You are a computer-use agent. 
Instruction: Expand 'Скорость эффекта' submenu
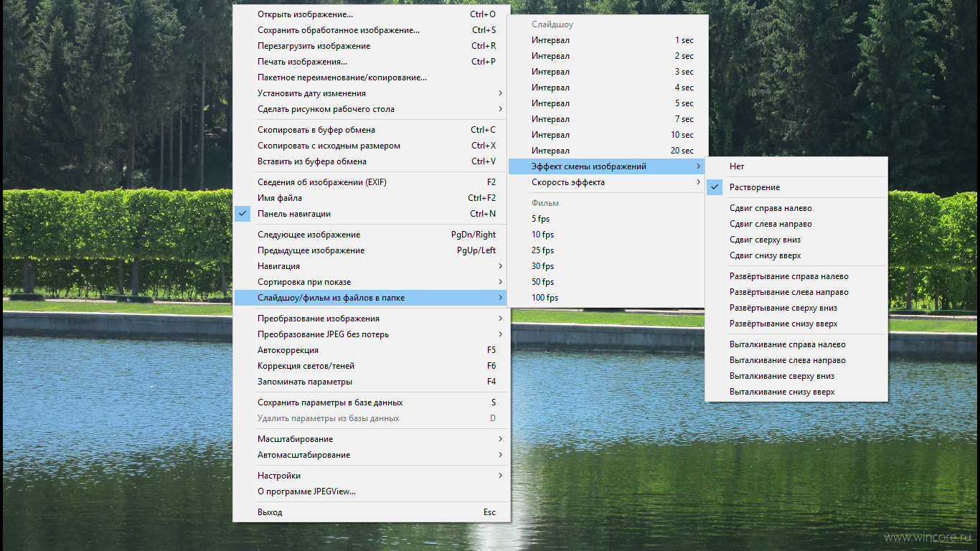[607, 182]
